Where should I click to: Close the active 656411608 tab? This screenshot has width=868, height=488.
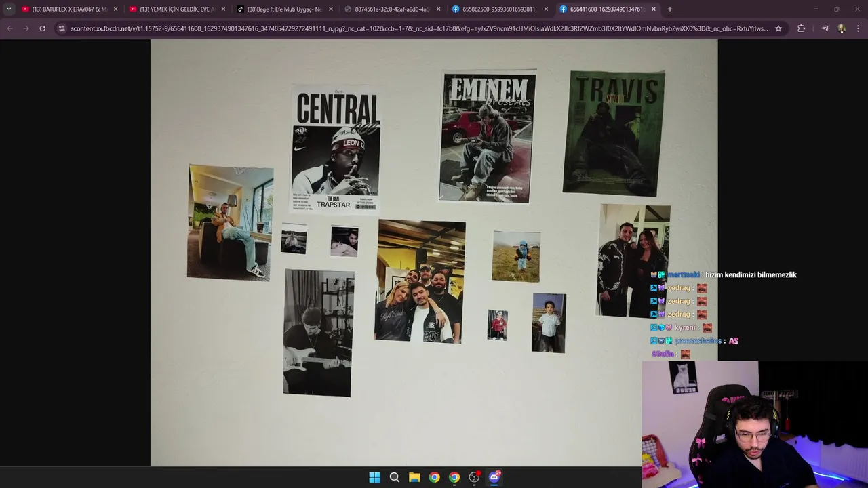point(654,9)
